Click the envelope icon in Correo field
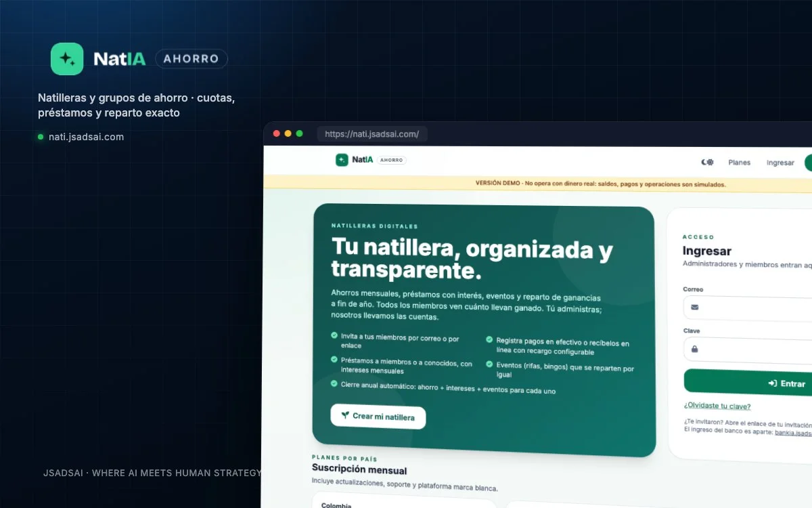812x508 pixels. pos(694,308)
